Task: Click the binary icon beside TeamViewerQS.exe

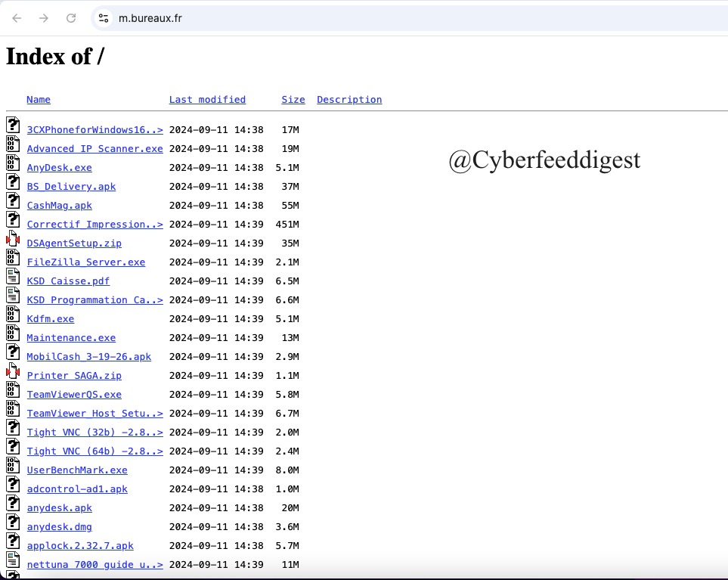Action: [13, 389]
